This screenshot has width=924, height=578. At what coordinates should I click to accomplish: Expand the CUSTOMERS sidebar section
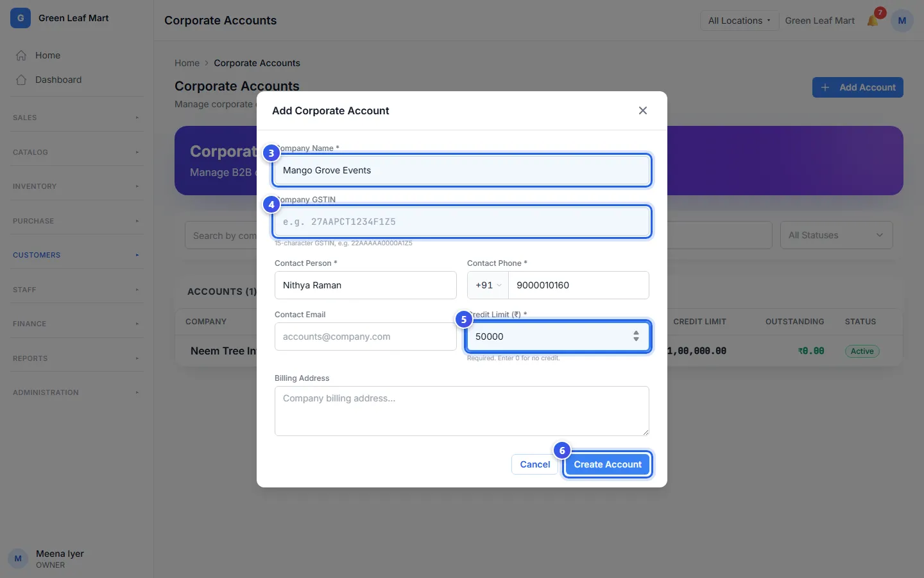click(x=77, y=255)
